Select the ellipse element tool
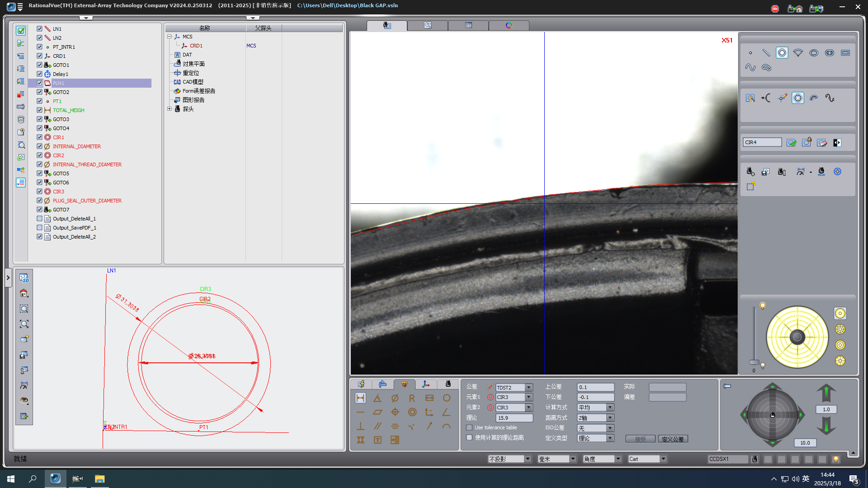Viewport: 868px width, 488px height. pos(814,53)
